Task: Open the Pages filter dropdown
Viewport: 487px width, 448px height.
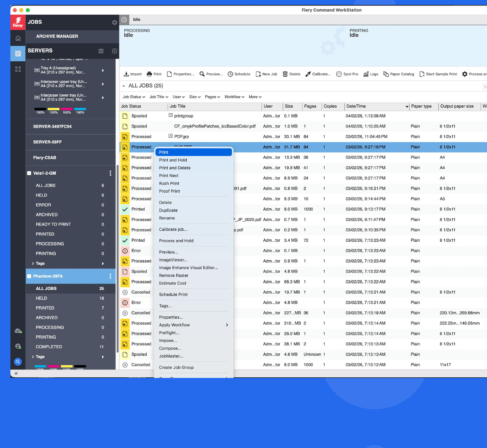Action: point(212,97)
